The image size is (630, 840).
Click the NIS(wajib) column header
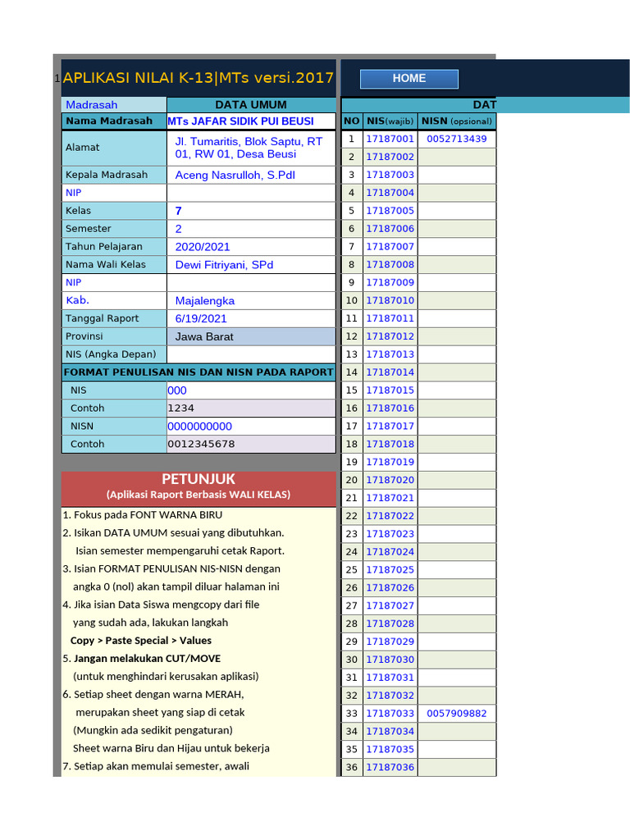click(390, 121)
